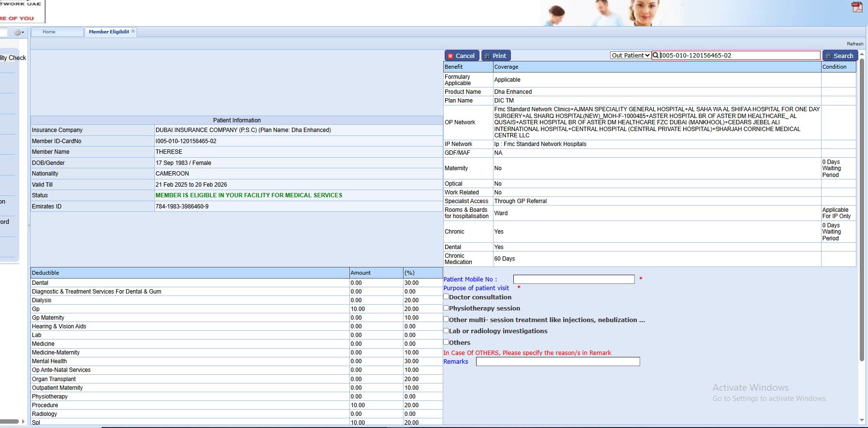Screen dimensions: 868x428
Task: Open the Out Patient dropdown
Action: point(630,56)
